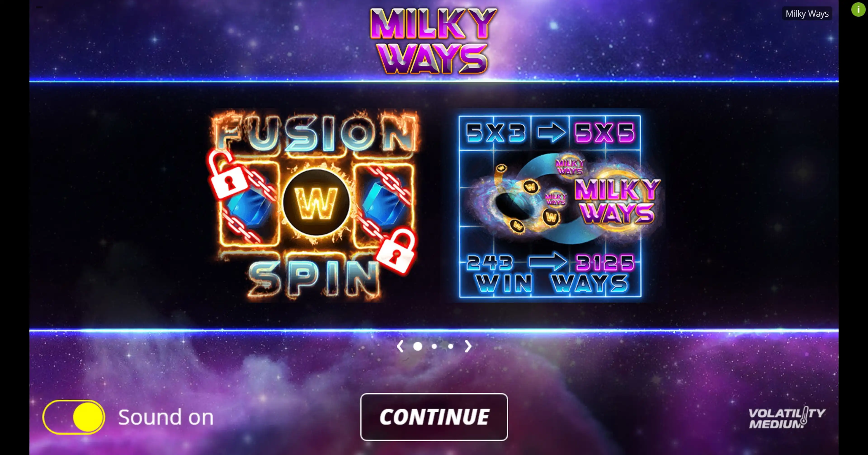
Task: Click the golden W wild symbol
Action: tap(316, 202)
